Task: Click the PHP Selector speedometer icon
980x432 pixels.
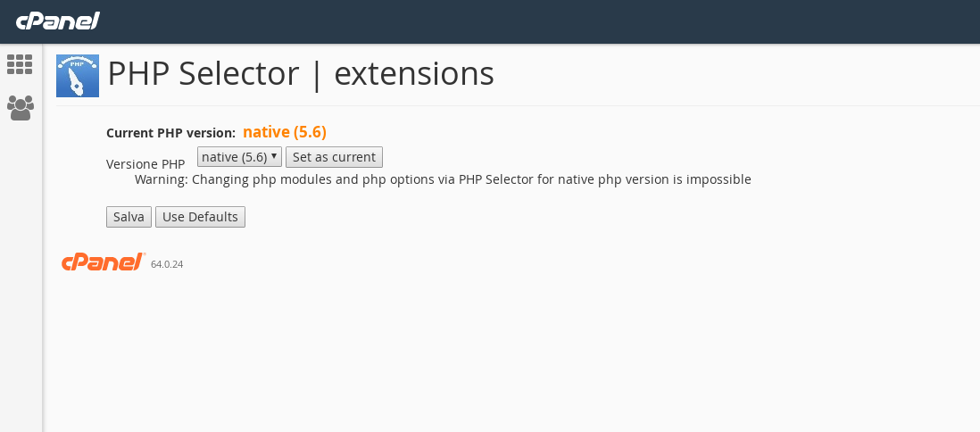Action: (78, 76)
